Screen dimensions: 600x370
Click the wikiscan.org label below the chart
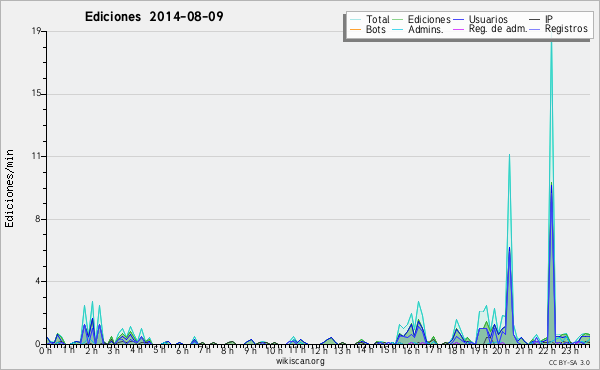[300, 361]
